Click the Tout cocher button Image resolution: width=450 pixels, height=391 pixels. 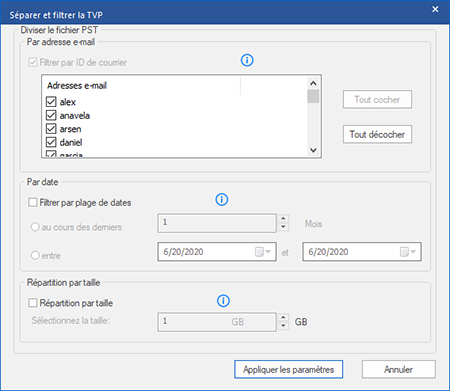(x=377, y=99)
